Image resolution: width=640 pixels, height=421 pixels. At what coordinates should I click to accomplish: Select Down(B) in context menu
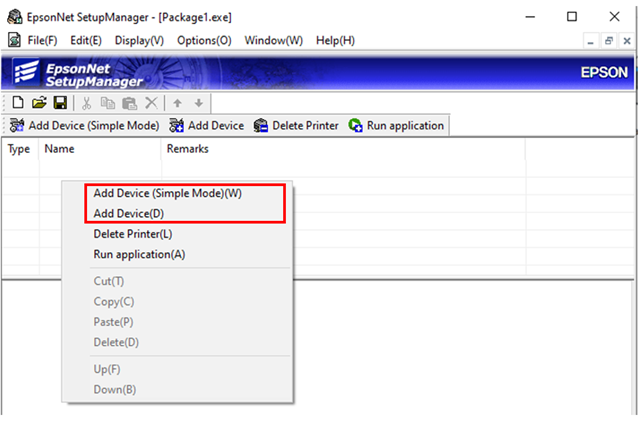(x=177, y=390)
